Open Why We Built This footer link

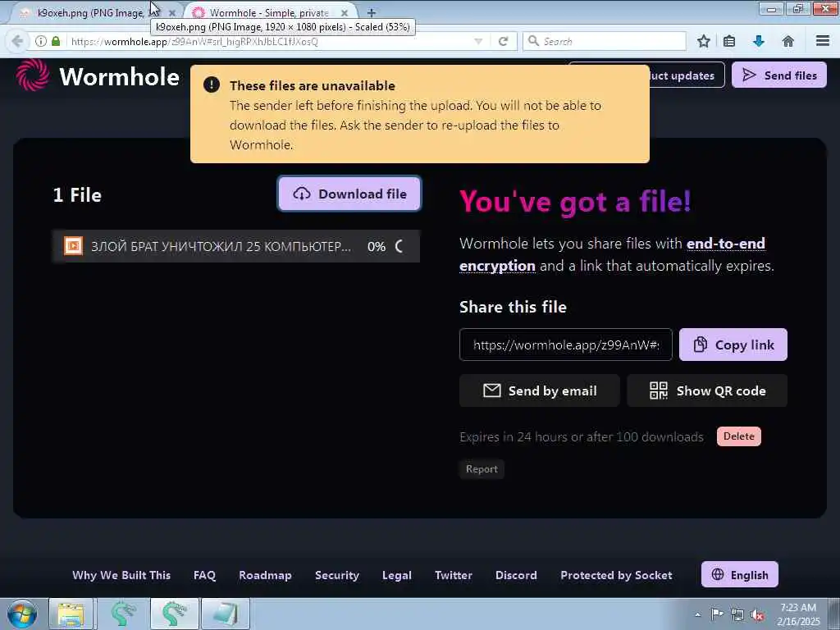click(x=121, y=575)
